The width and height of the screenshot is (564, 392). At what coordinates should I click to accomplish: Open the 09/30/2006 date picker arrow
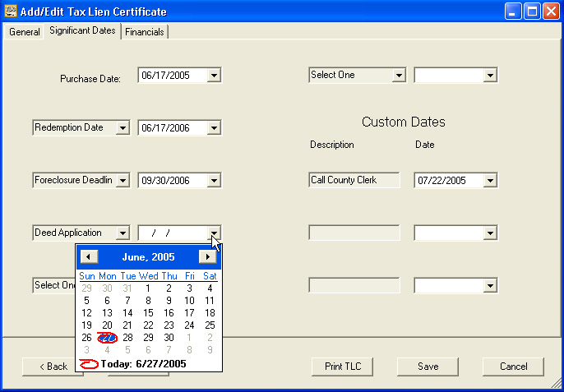point(214,181)
